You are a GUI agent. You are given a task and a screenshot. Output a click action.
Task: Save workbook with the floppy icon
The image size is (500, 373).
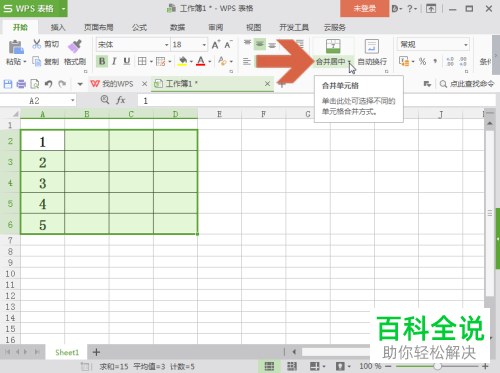8,84
